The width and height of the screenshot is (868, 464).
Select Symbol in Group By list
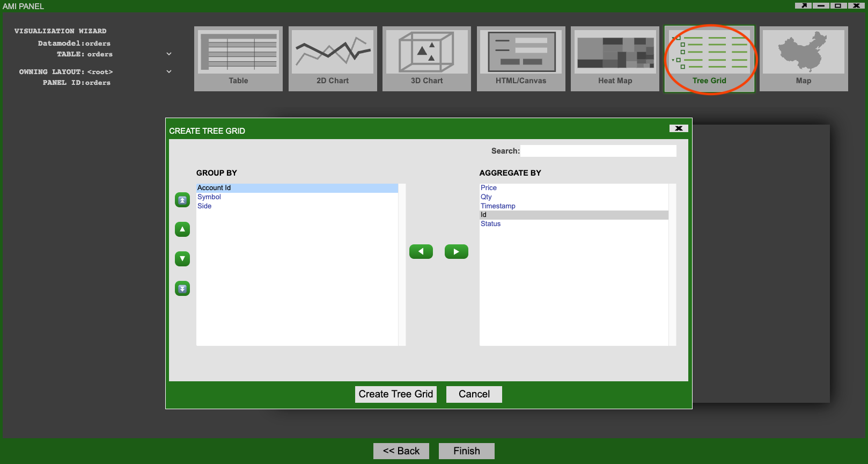click(x=297, y=197)
